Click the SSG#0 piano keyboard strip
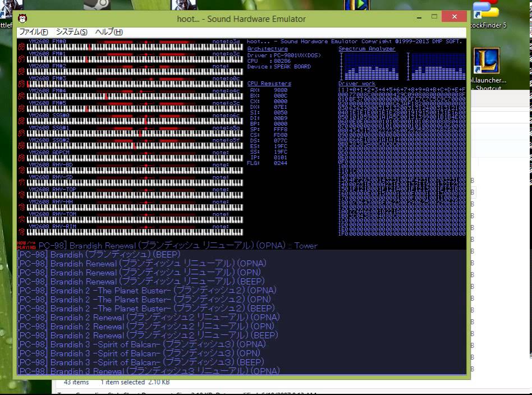This screenshot has height=395, width=532. click(135, 121)
